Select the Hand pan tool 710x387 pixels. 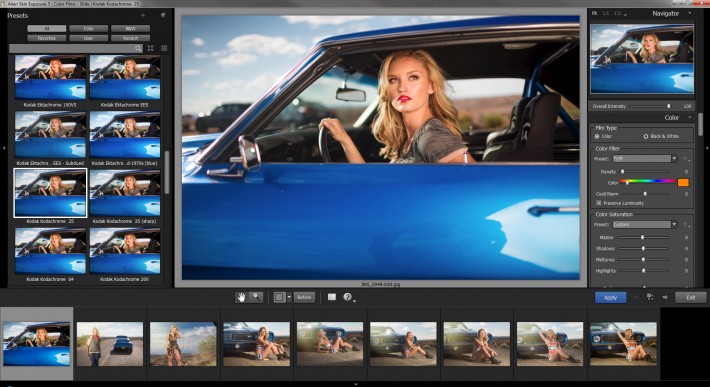click(242, 297)
